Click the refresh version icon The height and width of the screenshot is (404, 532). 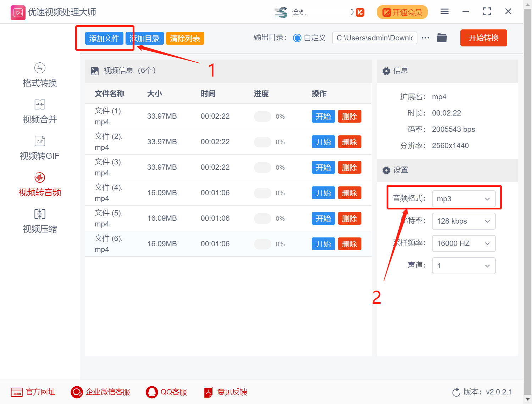coord(456,392)
